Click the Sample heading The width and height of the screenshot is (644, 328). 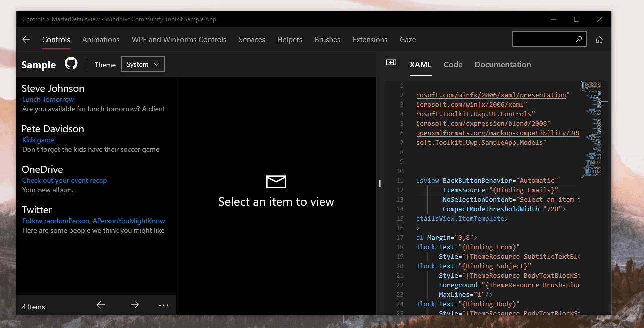tap(39, 65)
